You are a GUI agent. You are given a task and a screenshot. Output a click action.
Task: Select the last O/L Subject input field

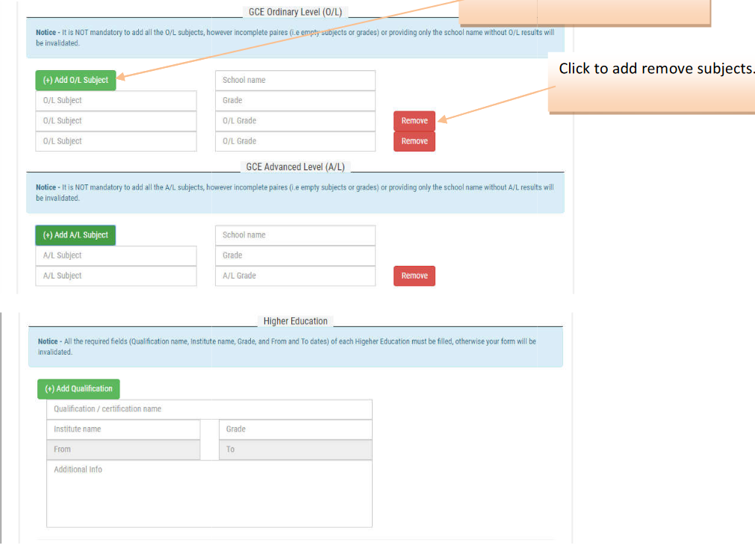116,141
